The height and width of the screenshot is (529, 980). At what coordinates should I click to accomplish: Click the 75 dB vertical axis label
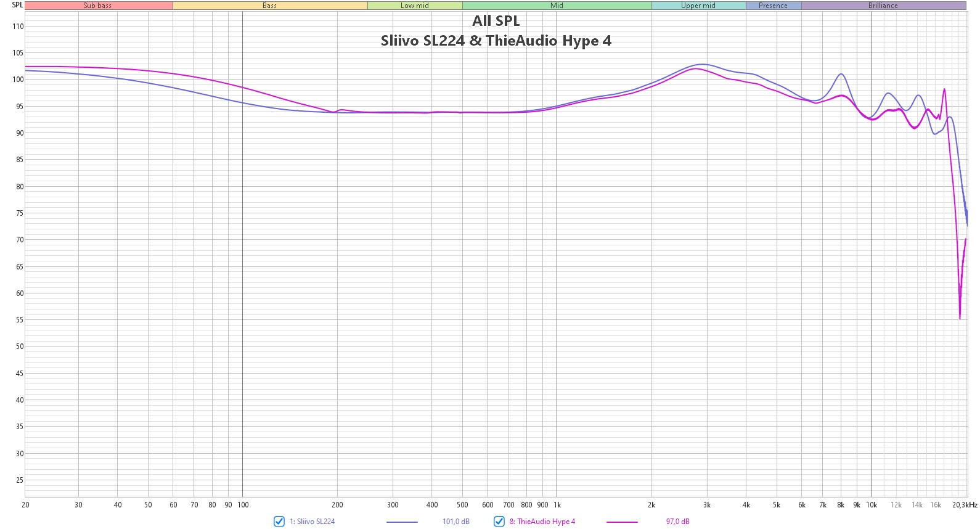point(20,213)
